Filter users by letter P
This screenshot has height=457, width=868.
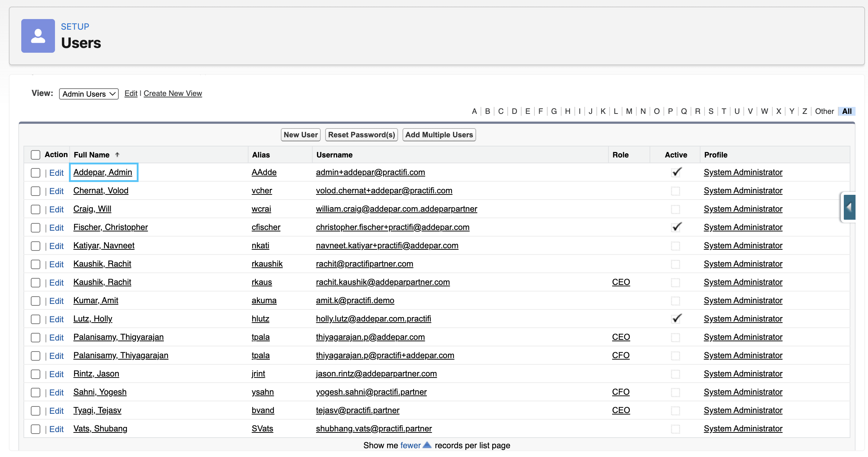[x=670, y=111]
